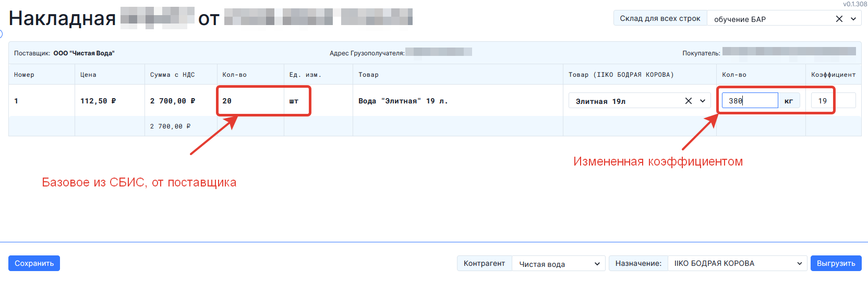The height and width of the screenshot is (281, 868).
Task: Open the Контрагент dropdown 'Чистая вода'
Action: 558,263
